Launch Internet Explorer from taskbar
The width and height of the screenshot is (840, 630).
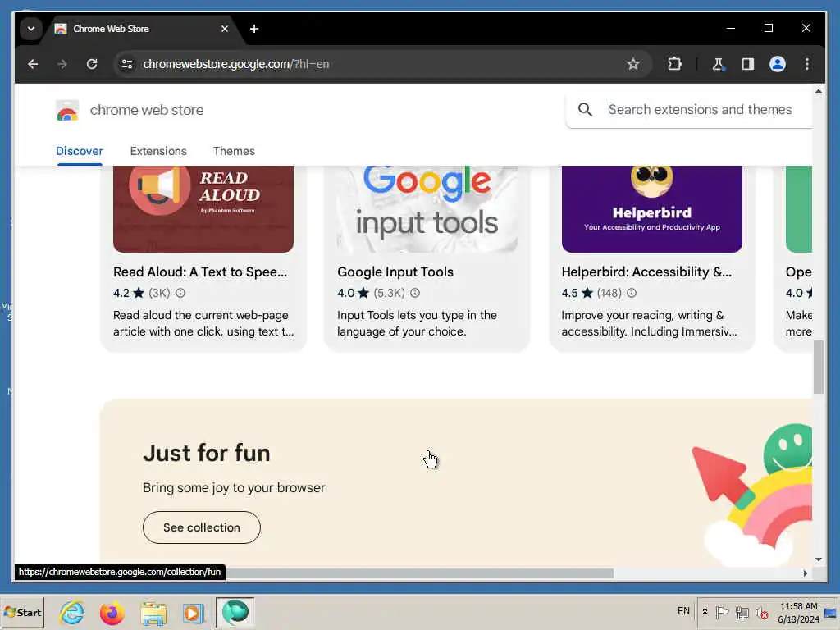[x=72, y=612]
